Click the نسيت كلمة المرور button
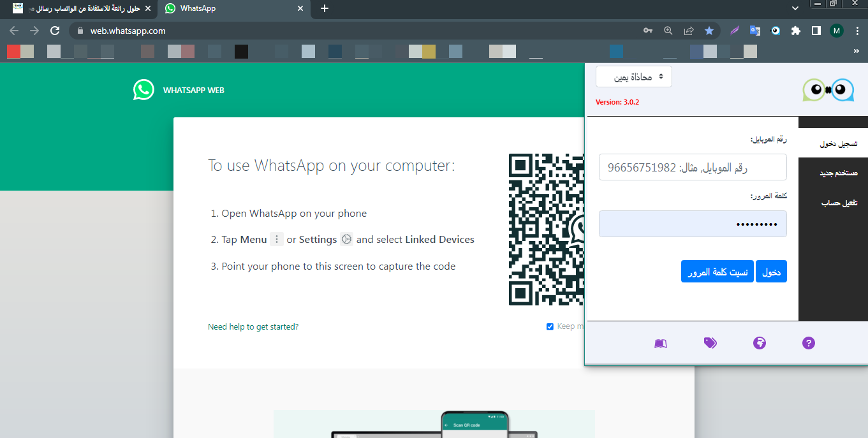This screenshot has height=438, width=868. [717, 272]
